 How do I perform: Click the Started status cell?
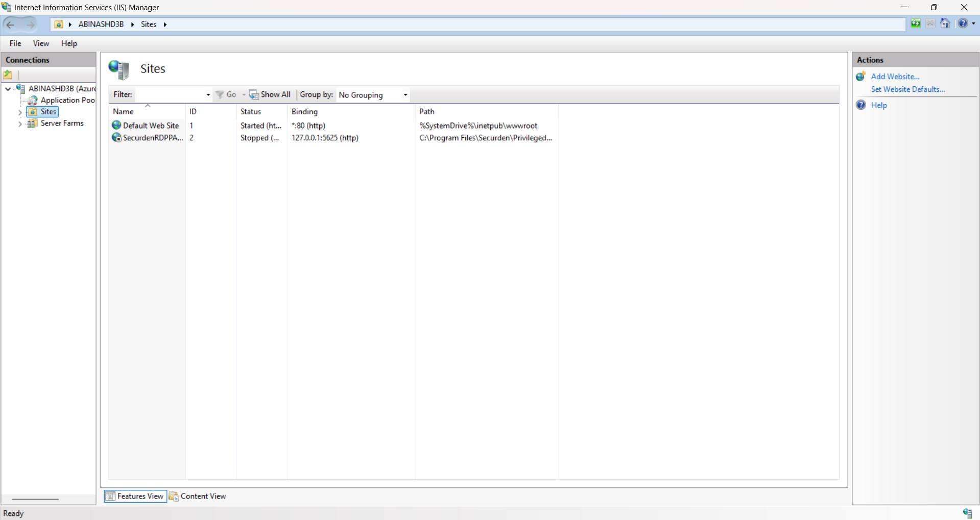click(261, 126)
